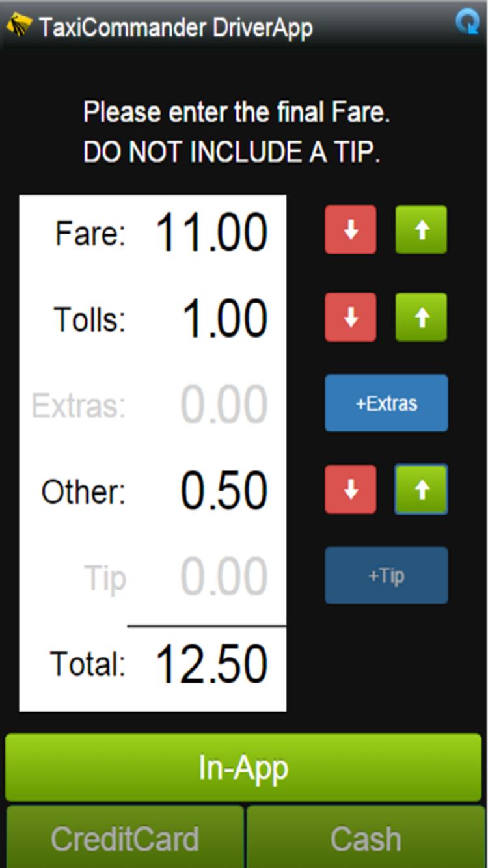Choose In-App as payment method
488x868 pixels.
(244, 768)
